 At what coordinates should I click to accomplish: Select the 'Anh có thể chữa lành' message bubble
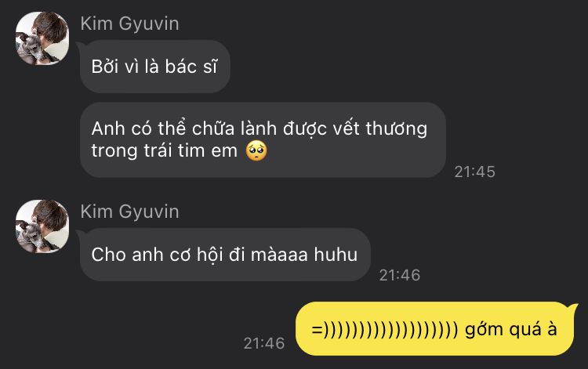pos(263,139)
